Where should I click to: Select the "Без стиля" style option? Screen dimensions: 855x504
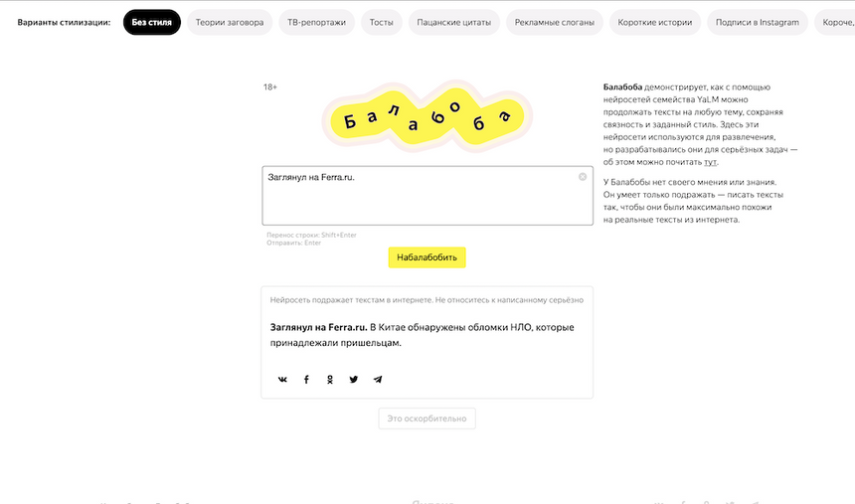point(152,22)
